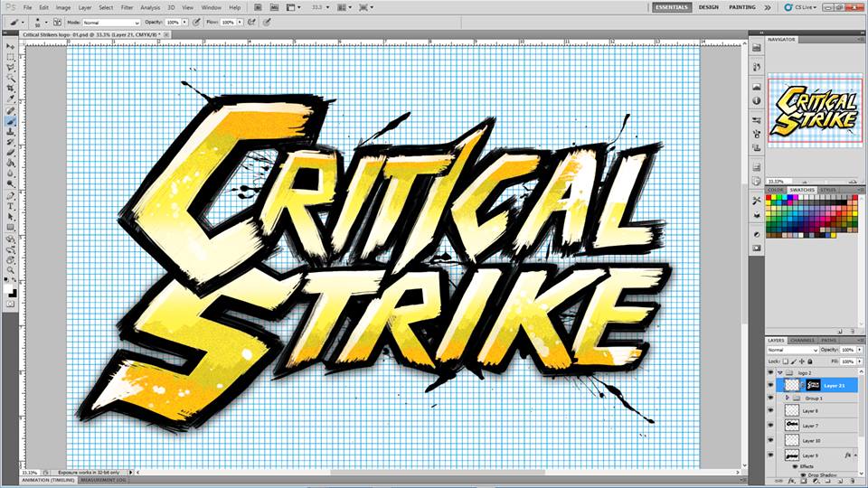This screenshot has width=868, height=488.
Task: Select the Healing Brush tool
Action: pyautogui.click(x=11, y=110)
